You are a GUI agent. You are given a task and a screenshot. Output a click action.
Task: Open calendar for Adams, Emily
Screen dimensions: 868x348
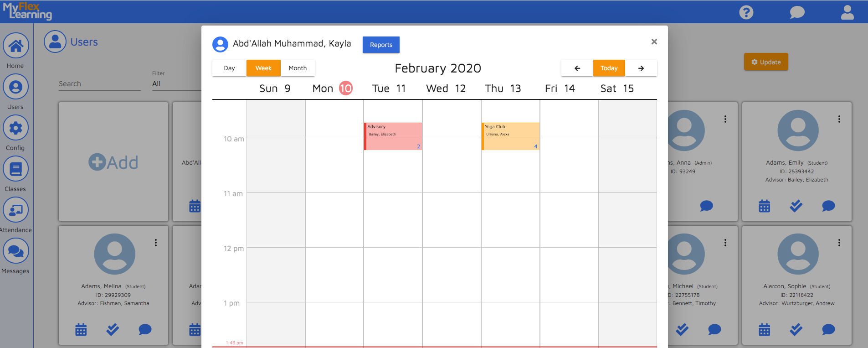[764, 206]
